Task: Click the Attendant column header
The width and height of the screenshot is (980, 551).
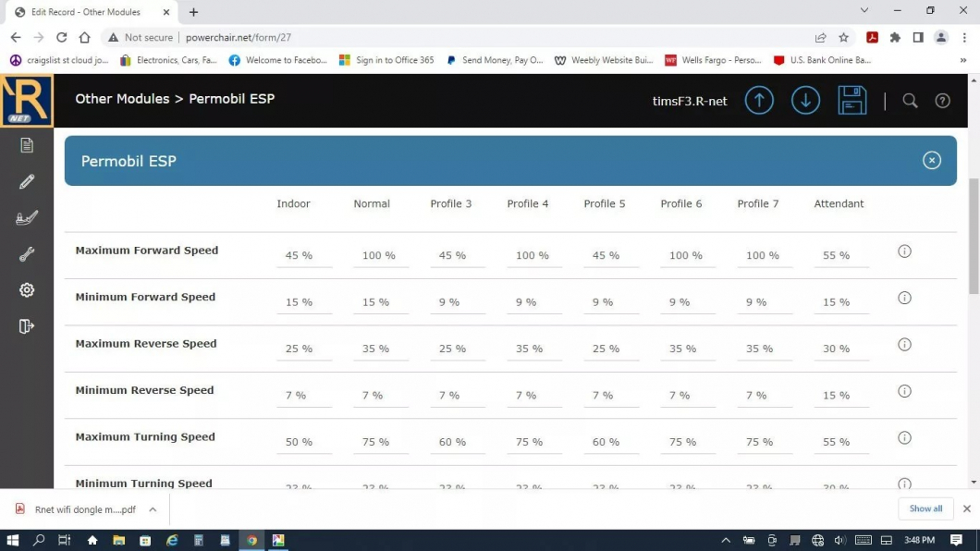Action: pyautogui.click(x=839, y=203)
